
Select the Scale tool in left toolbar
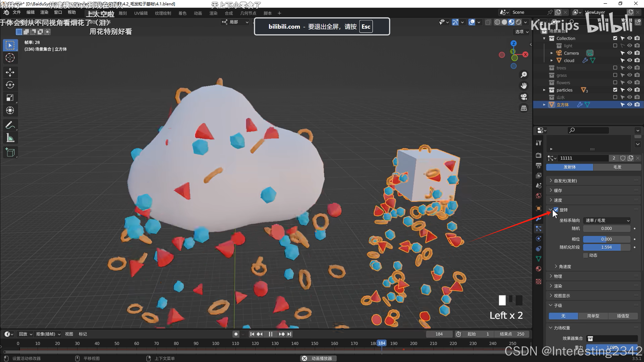pos(10,98)
